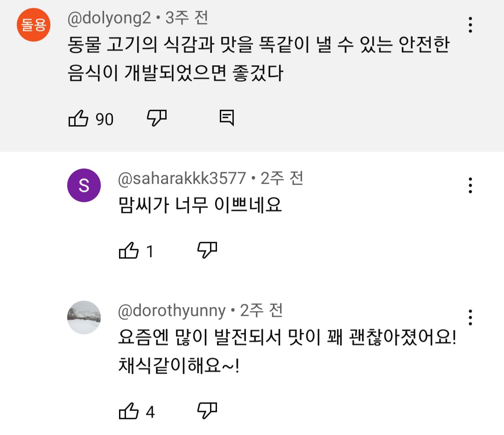Open more options for @dolyong2's comment

470,25
